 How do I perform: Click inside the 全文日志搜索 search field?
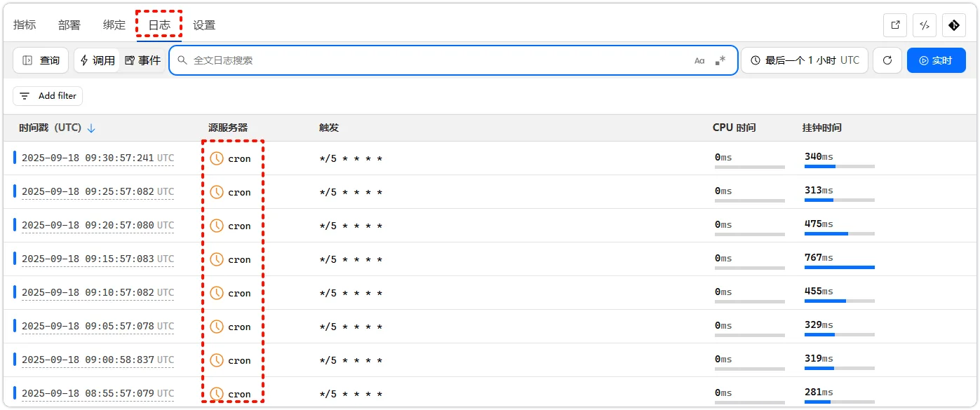tap(421, 60)
